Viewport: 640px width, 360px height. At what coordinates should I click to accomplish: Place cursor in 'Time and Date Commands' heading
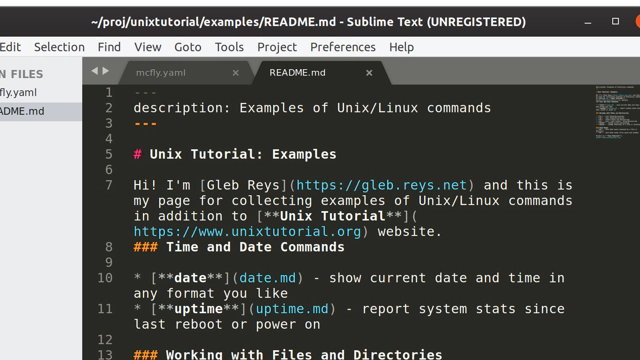coord(255,247)
